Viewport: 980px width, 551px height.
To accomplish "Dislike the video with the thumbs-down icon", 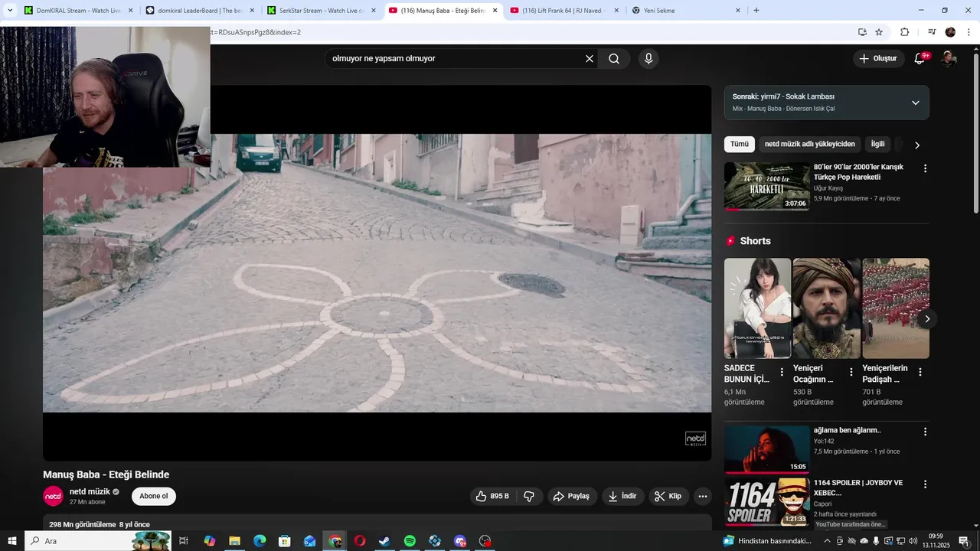I will (x=529, y=496).
